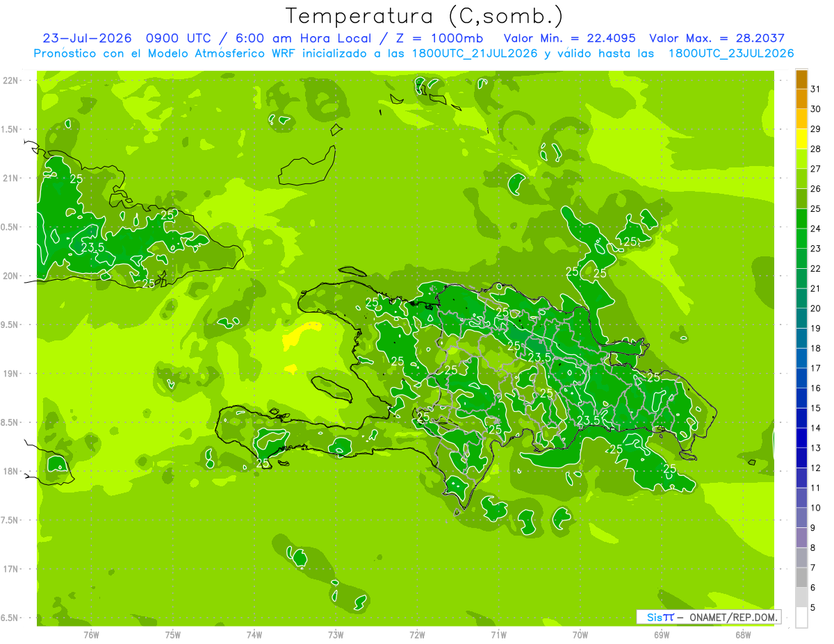Click the '74W' longitude label

254,634
